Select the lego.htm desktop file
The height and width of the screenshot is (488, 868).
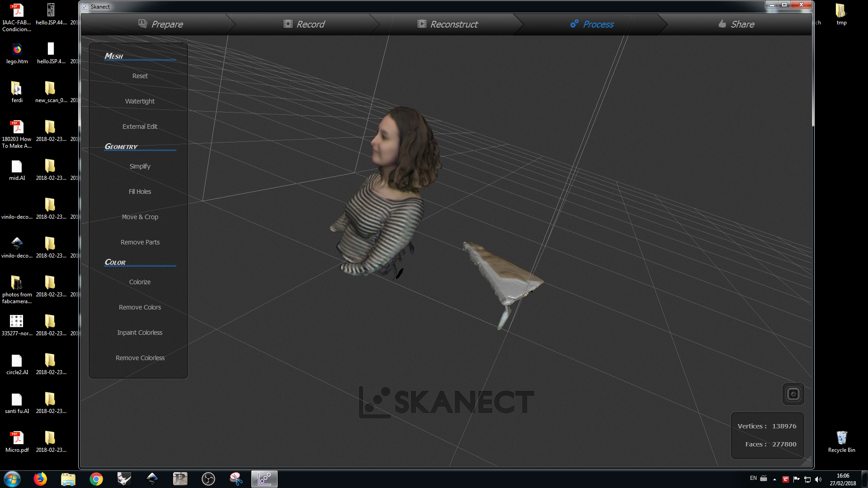[x=17, y=53]
